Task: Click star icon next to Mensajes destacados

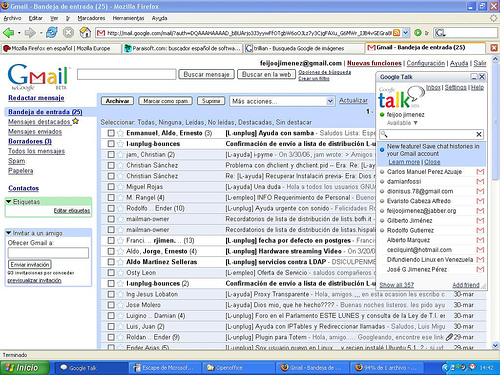Action: click(76, 121)
